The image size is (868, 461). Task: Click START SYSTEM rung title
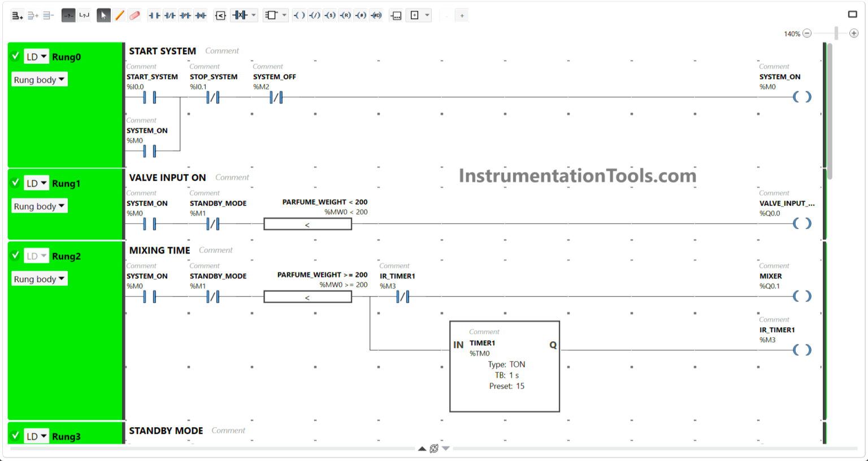tap(163, 51)
